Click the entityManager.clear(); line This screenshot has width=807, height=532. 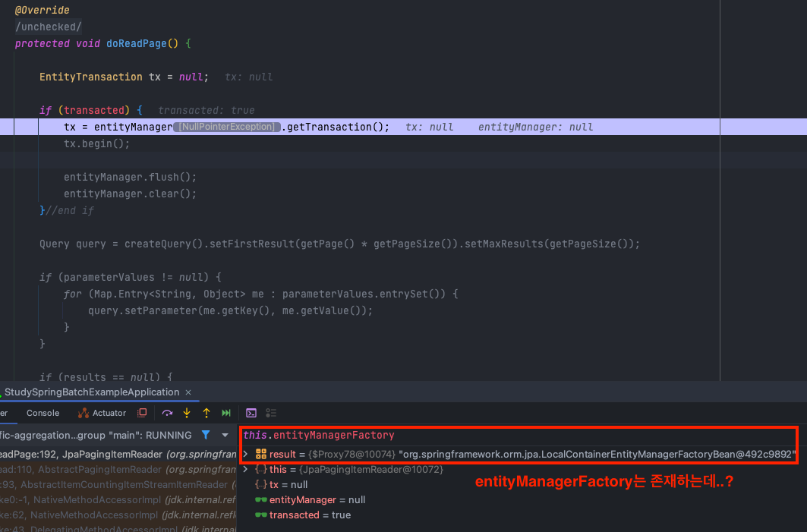(x=131, y=194)
